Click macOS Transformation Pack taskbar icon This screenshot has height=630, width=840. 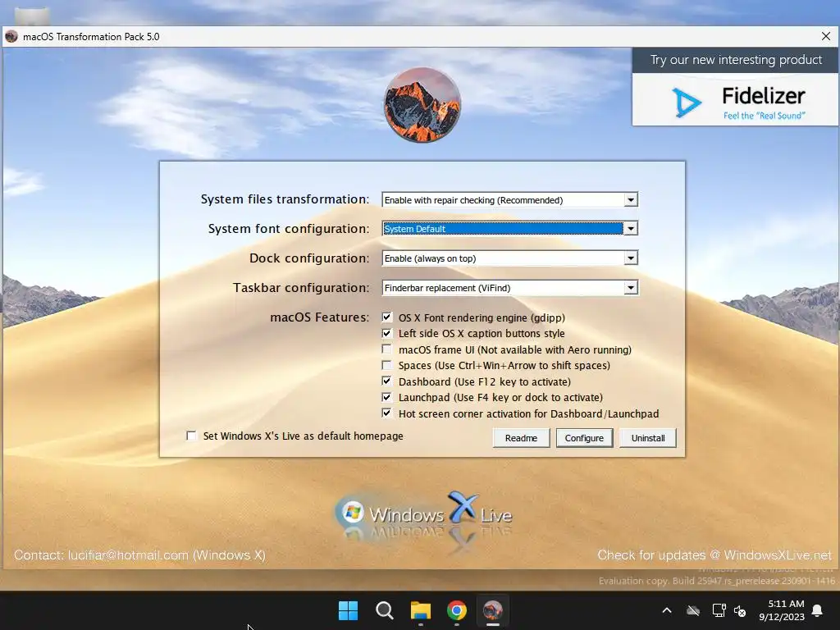pos(493,610)
